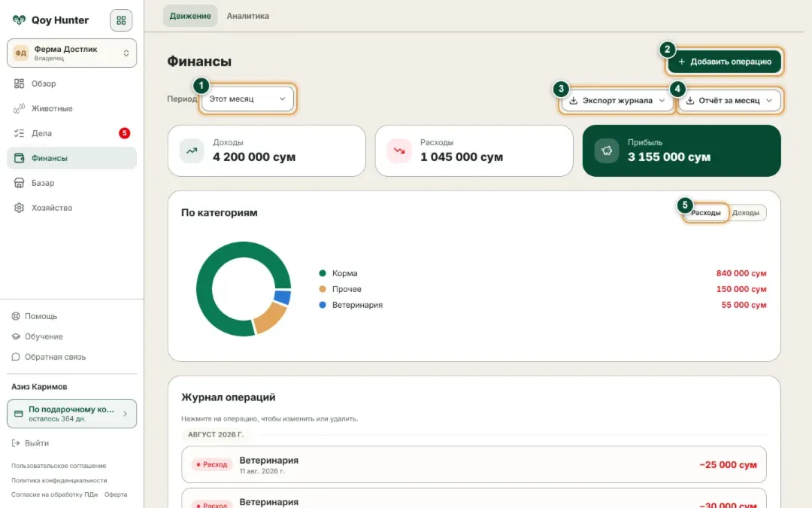Click the Прибыль piggy bank icon

coord(607,151)
